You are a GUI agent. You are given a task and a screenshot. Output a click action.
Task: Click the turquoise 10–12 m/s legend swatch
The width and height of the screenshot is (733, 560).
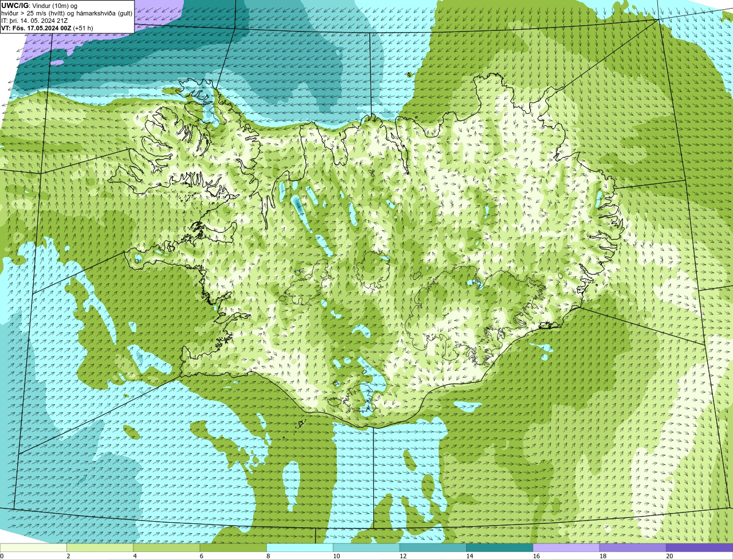tap(366, 547)
